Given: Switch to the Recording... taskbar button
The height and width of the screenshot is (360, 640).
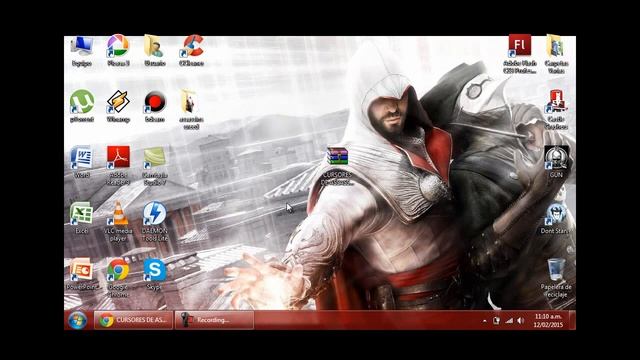Looking at the screenshot, I should point(214,320).
